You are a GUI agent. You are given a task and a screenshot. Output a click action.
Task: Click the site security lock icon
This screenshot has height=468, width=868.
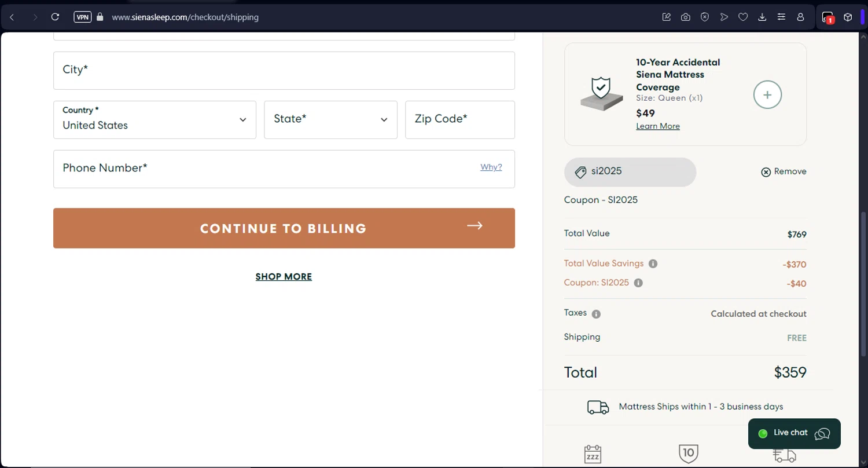(100, 17)
